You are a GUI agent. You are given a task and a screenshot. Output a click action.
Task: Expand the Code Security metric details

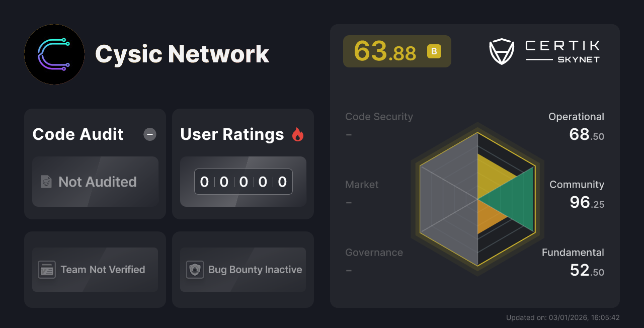pyautogui.click(x=379, y=116)
